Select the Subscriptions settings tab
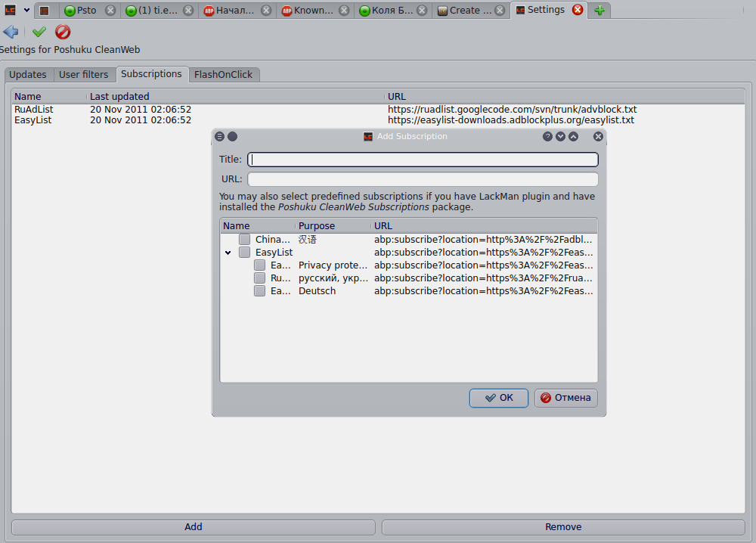This screenshot has height=543, width=756. (151, 74)
